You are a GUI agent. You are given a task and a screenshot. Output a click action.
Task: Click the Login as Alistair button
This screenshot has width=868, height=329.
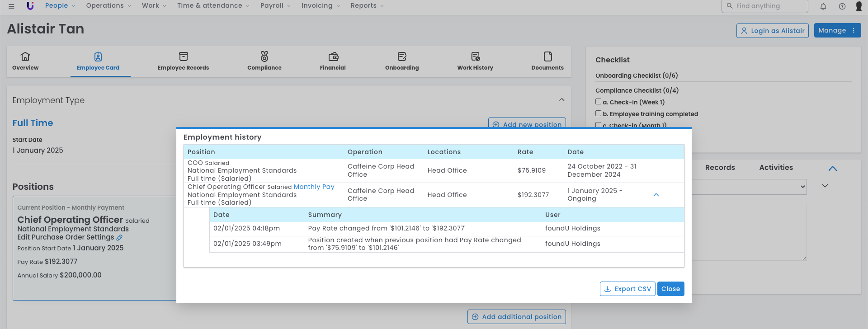(x=772, y=31)
